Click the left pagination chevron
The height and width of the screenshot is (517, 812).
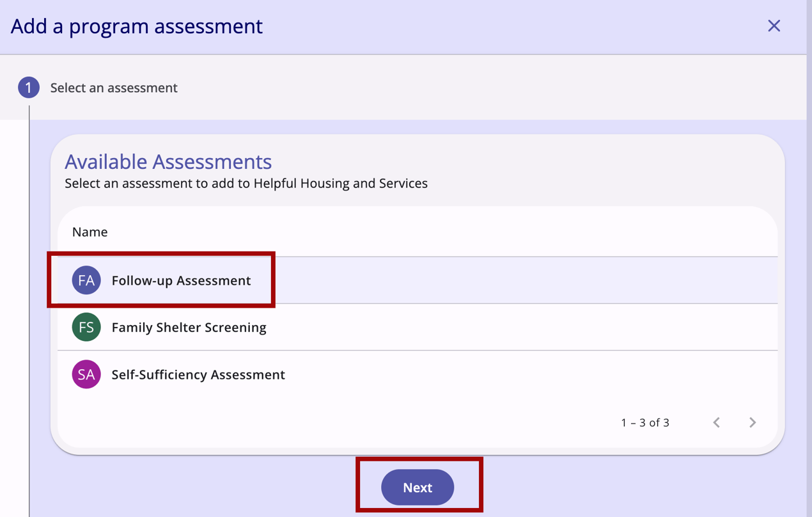[716, 422]
